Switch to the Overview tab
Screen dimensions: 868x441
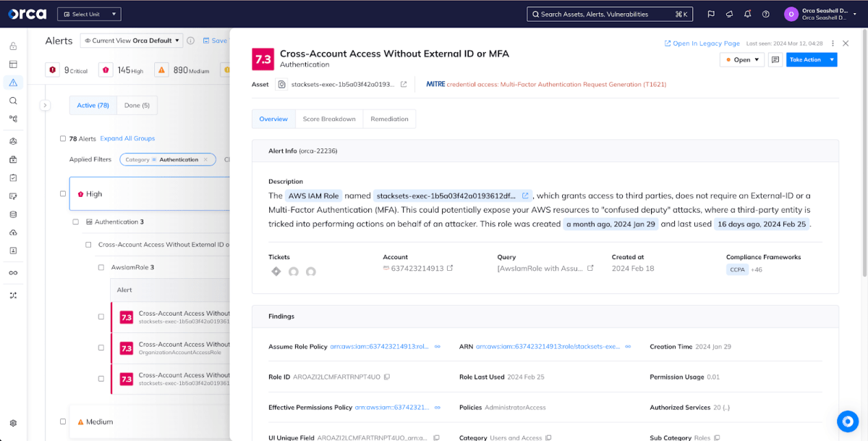(273, 119)
